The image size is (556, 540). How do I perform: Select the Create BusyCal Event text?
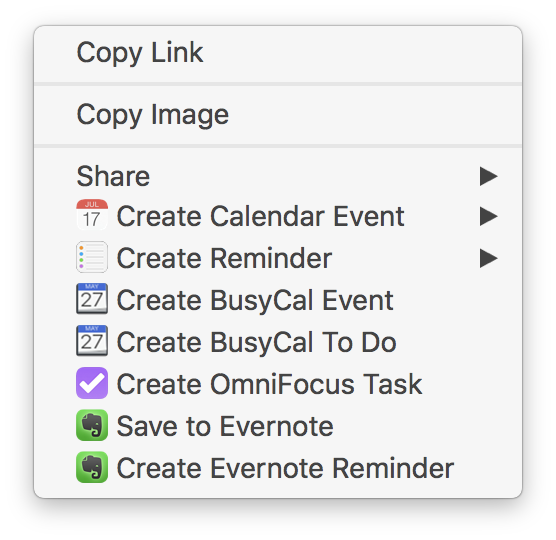(255, 301)
